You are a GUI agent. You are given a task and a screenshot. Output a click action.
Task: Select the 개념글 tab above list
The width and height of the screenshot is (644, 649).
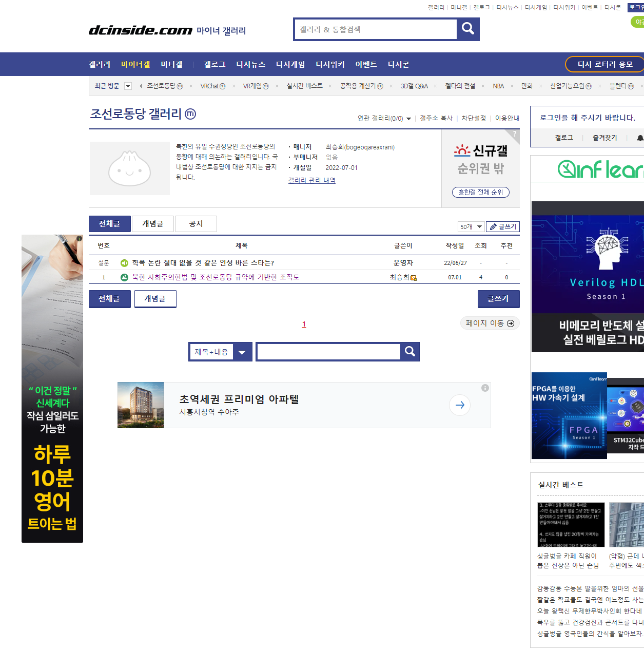(x=153, y=224)
